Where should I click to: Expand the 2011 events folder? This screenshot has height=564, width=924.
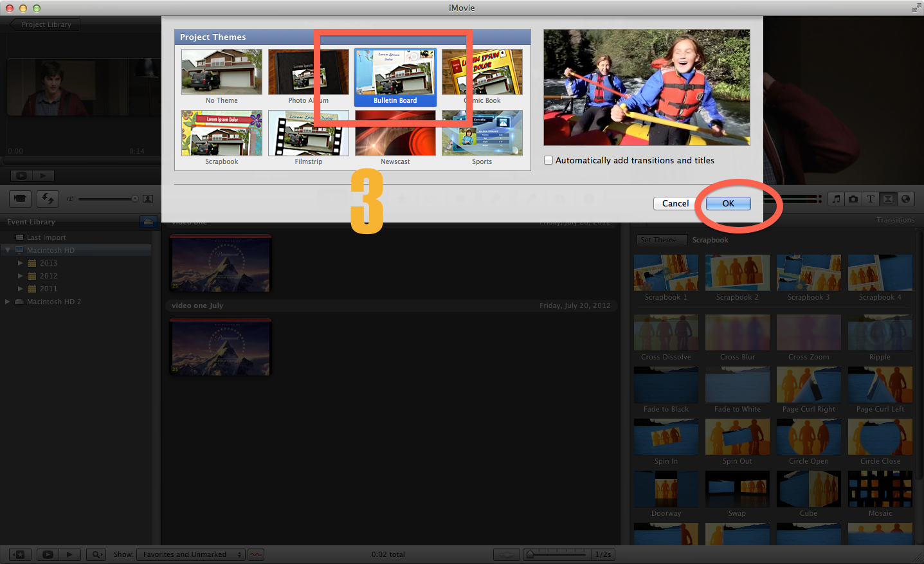[21, 289]
